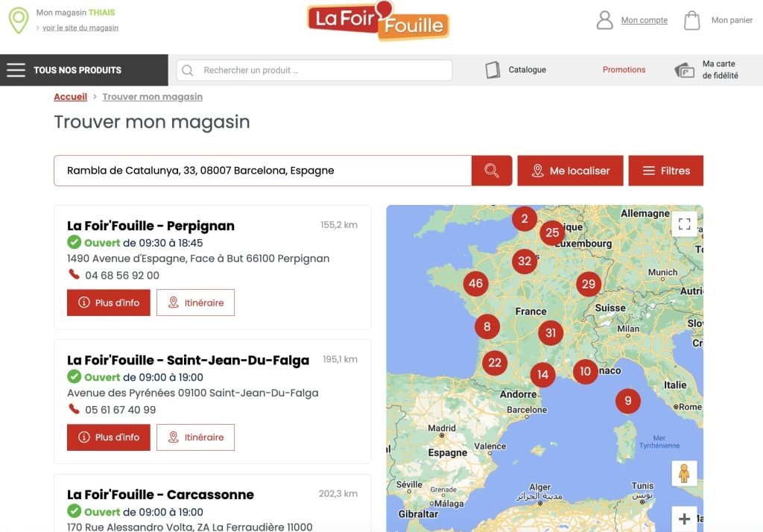Click the 202,3 km distance text
Viewport: 763px width, 532px height.
[338, 493]
